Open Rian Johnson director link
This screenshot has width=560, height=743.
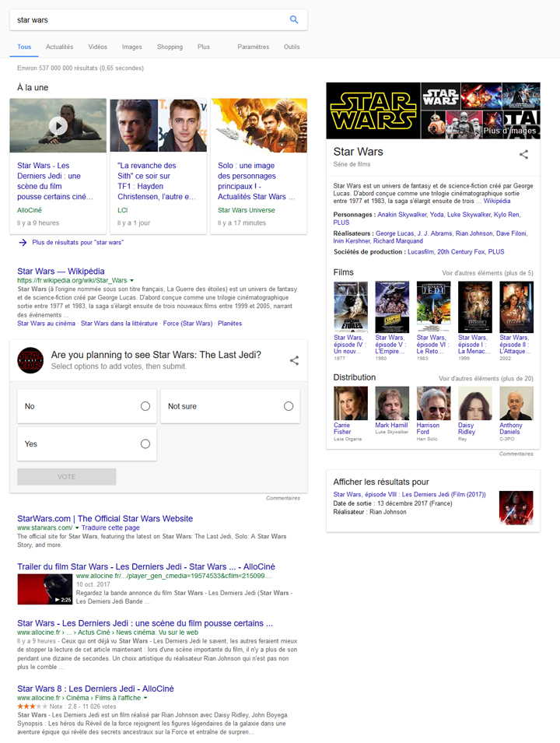[474, 233]
